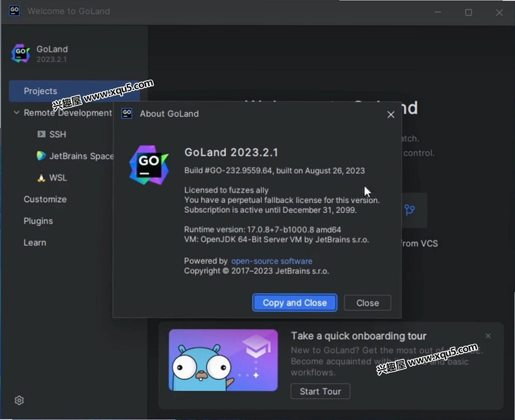Click 'GoLand 2023.2.1' heading in About dialog
Image resolution: width=515 pixels, height=420 pixels.
point(231,153)
